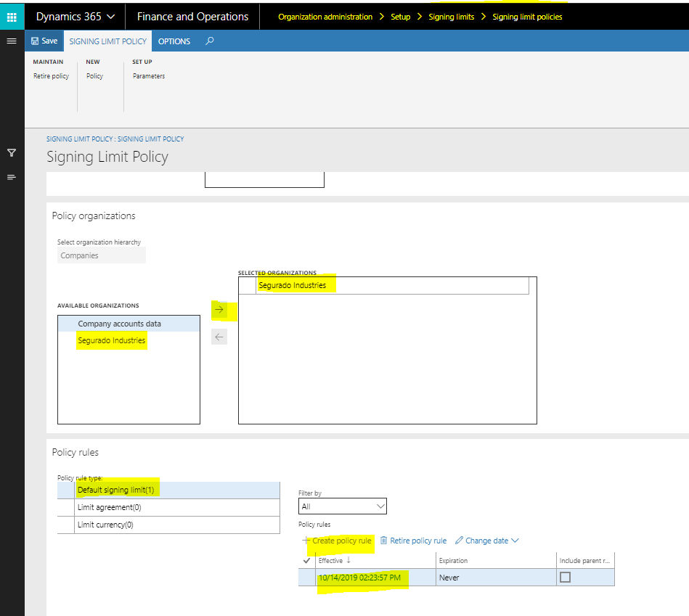Screen dimensions: 689x616
Task: Click the Retire policy rule trash icon
Action: pos(383,541)
